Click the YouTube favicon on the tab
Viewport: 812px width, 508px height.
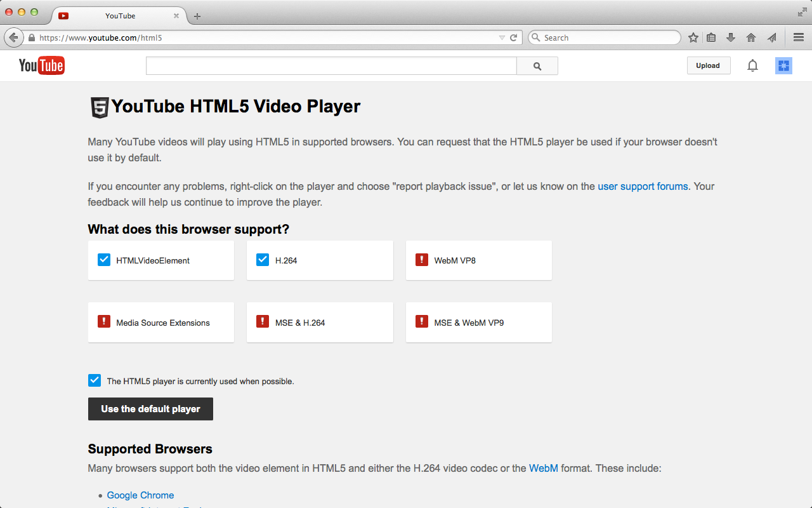point(63,16)
